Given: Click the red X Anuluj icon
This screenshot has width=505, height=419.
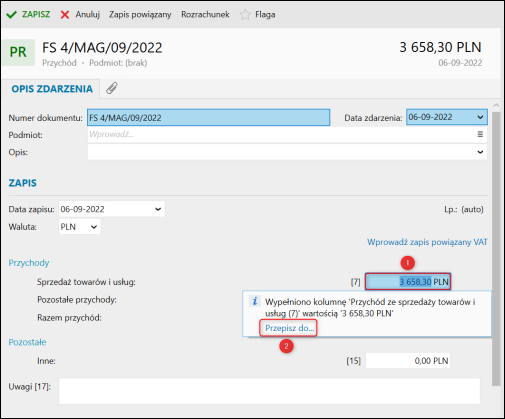Looking at the screenshot, I should 65,15.
